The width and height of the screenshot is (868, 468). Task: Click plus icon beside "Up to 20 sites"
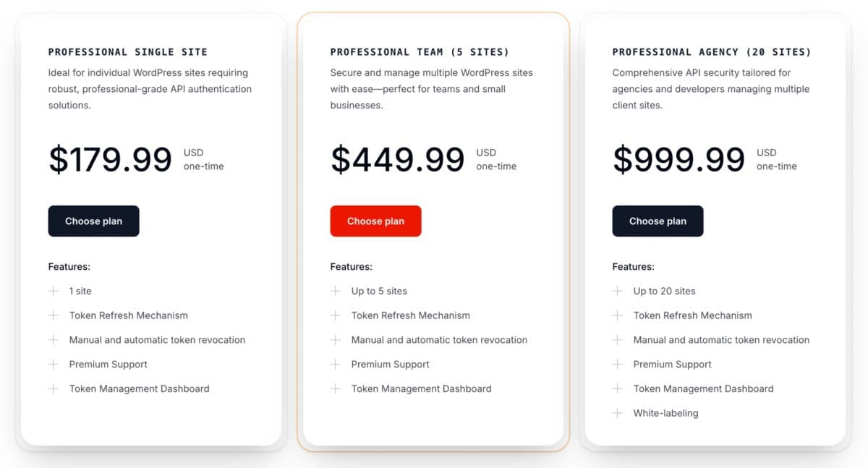click(617, 291)
